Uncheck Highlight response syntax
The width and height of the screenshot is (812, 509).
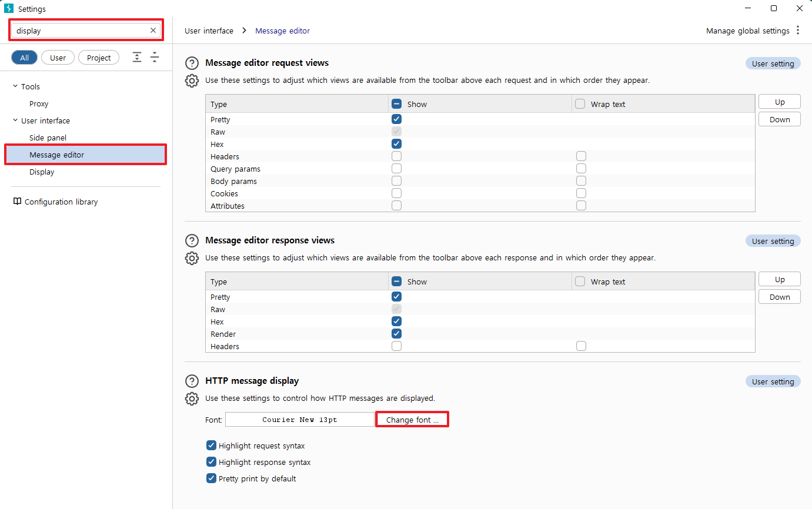[x=212, y=462]
